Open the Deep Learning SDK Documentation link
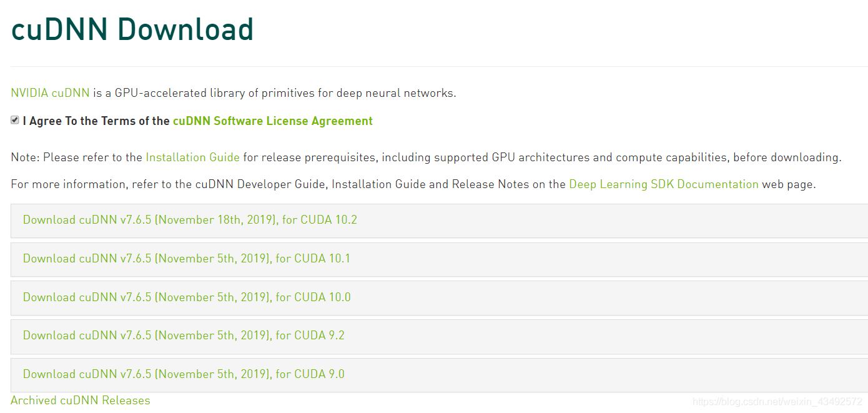The width and height of the screenshot is (868, 413). coord(663,184)
